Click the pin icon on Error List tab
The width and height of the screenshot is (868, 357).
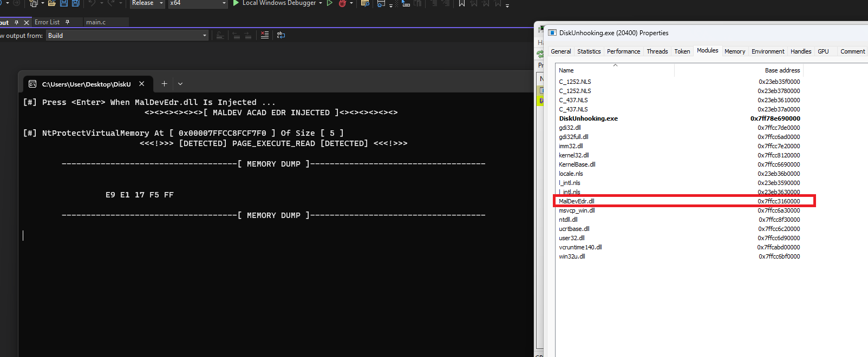click(67, 22)
